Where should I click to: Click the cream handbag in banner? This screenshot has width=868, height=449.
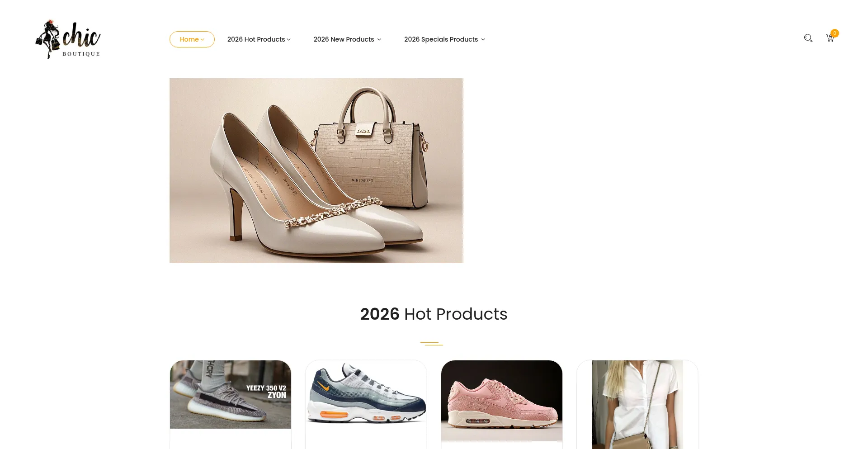point(371,149)
